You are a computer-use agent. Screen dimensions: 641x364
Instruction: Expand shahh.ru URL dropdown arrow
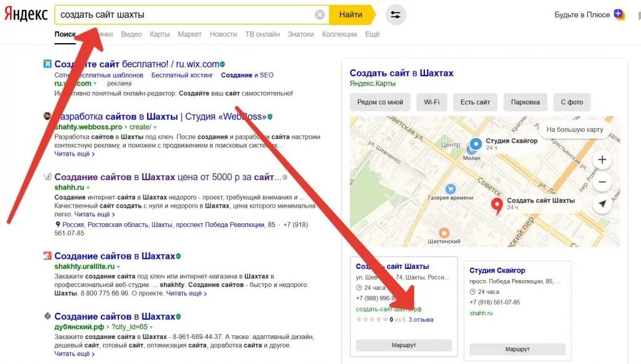pos(88,188)
